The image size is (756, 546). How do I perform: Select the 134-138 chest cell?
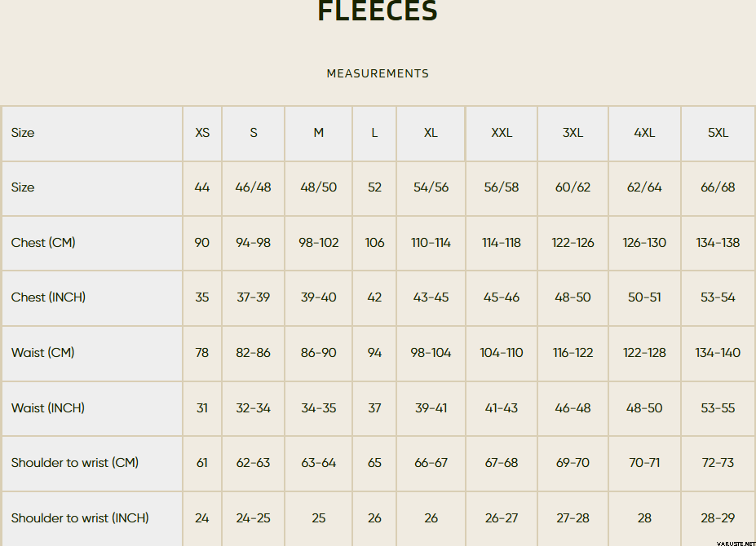[718, 243]
